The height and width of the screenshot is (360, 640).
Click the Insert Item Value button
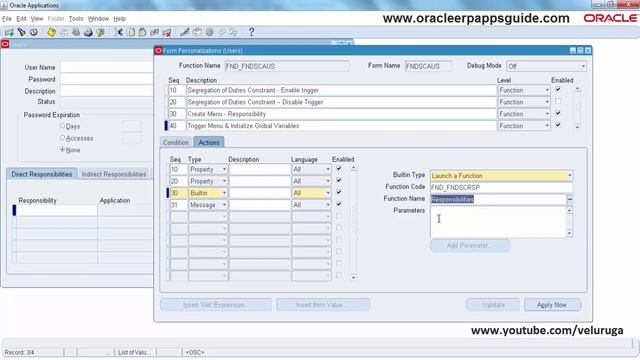pos(323,305)
